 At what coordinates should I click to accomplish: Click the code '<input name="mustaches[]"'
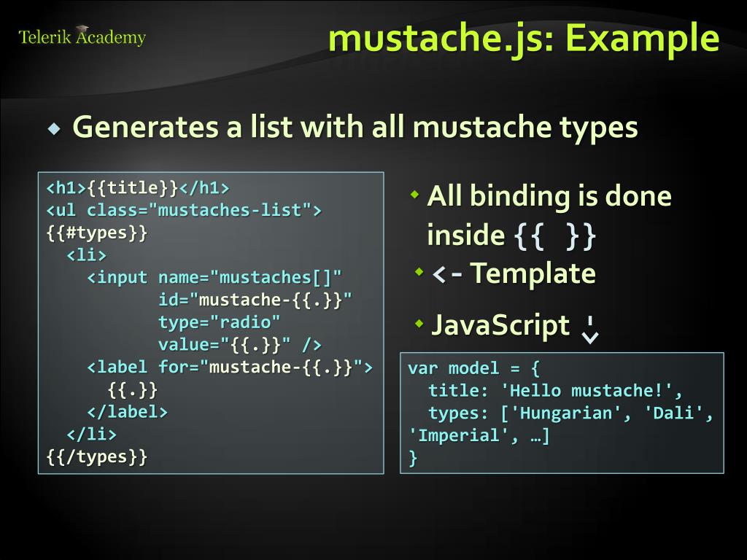(x=214, y=277)
